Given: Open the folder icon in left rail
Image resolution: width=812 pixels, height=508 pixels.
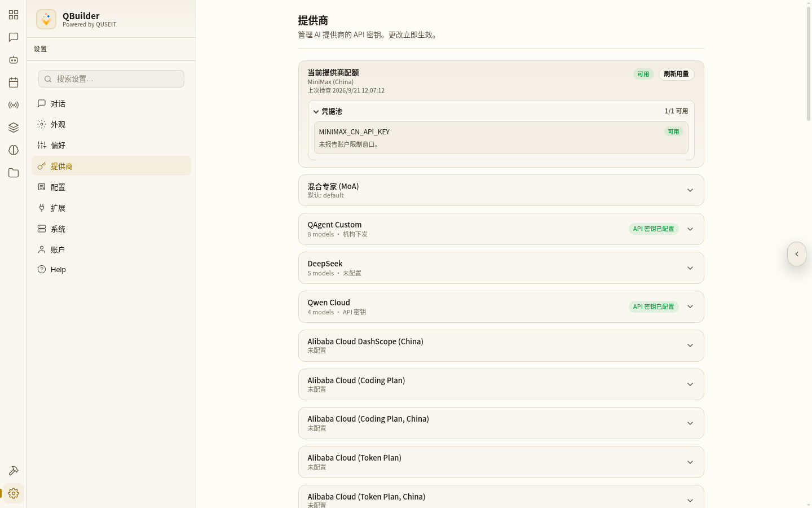Looking at the screenshot, I should coord(14,173).
